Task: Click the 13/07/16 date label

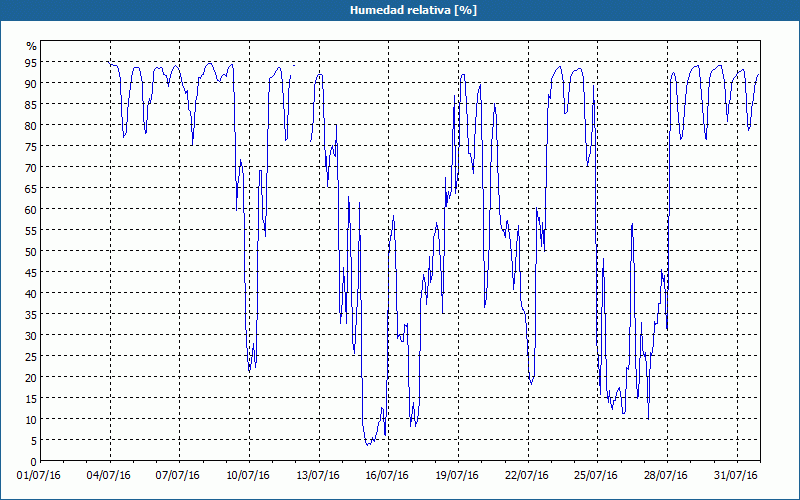Action: [318, 476]
